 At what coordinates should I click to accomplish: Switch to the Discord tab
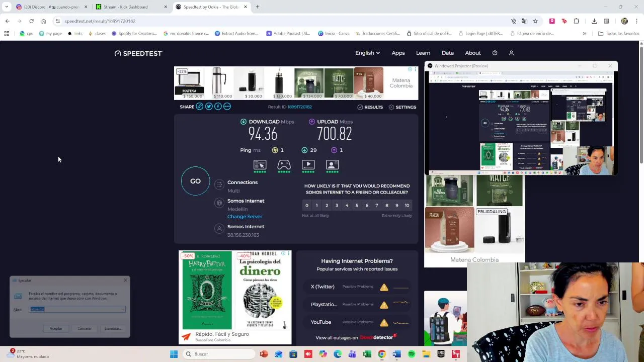[52, 7]
